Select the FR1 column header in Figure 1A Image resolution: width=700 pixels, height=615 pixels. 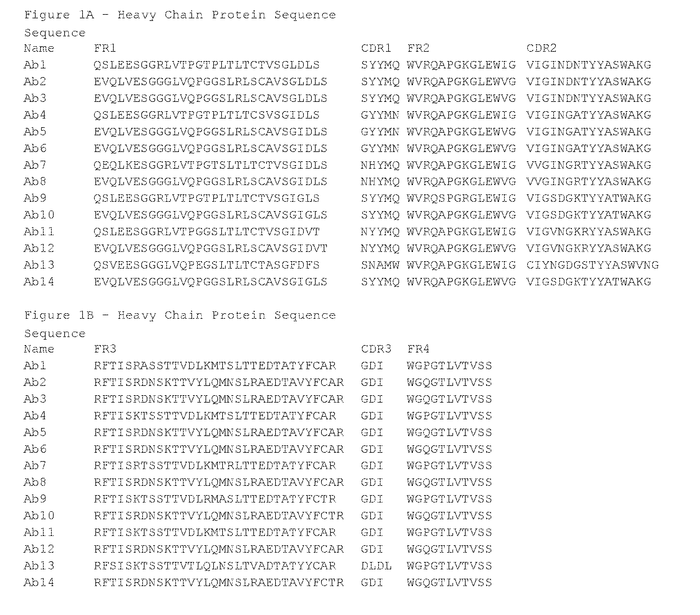(x=105, y=48)
